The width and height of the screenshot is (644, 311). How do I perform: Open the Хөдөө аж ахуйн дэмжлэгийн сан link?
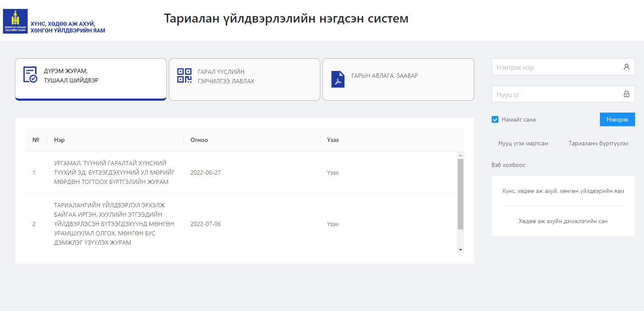pyautogui.click(x=563, y=221)
